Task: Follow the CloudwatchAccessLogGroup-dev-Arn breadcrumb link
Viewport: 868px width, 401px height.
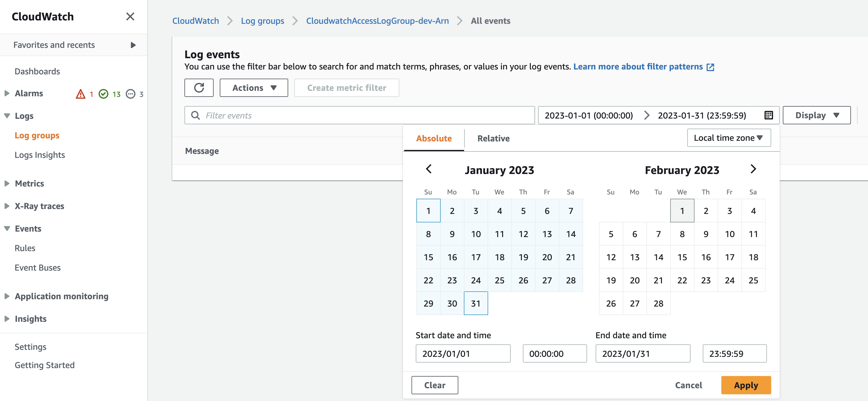Action: pos(377,21)
